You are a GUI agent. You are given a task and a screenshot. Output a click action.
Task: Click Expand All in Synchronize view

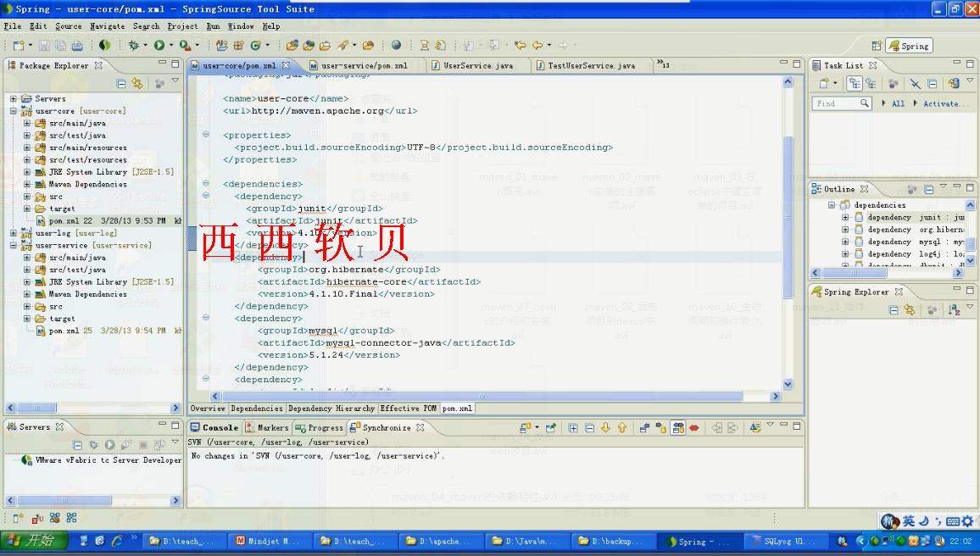click(x=573, y=428)
